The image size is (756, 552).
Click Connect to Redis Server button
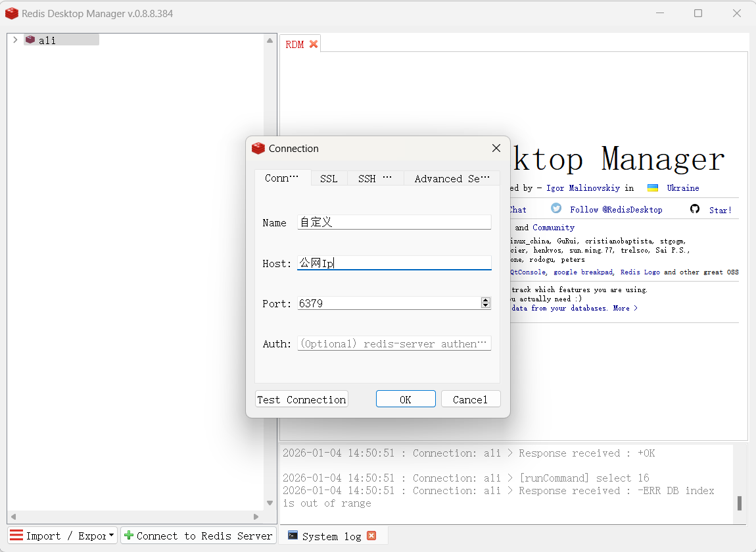(198, 536)
